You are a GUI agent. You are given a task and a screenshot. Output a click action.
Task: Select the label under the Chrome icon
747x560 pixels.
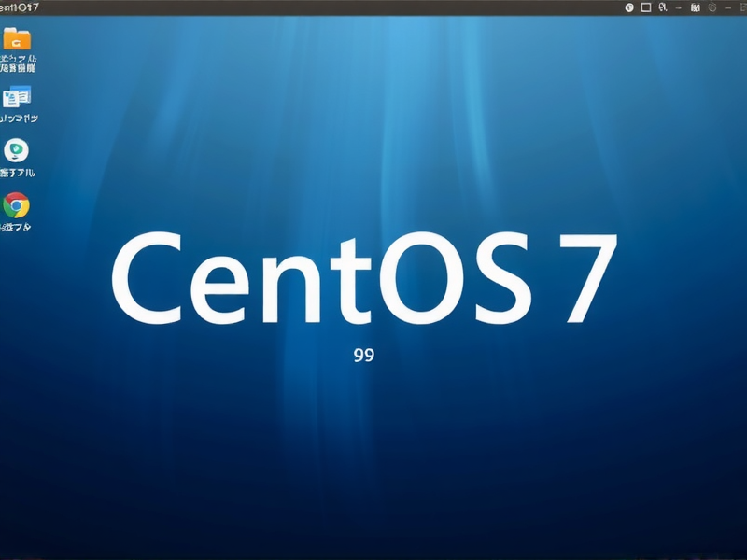(17, 224)
